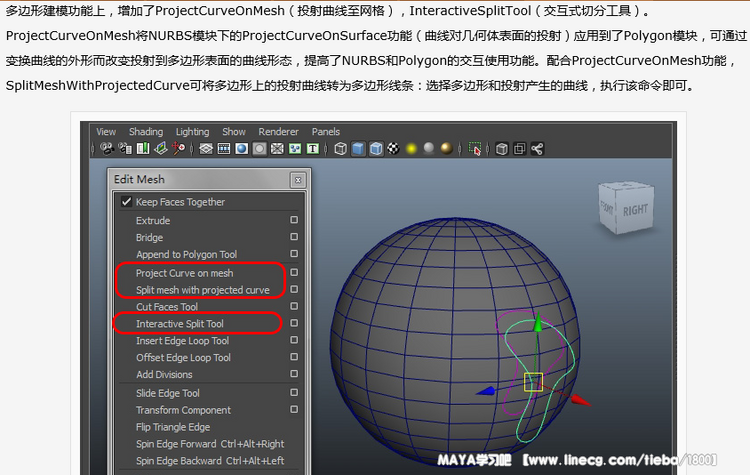This screenshot has width=750, height=475.
Task: Choose Split mesh with projected curve
Action: (203, 290)
